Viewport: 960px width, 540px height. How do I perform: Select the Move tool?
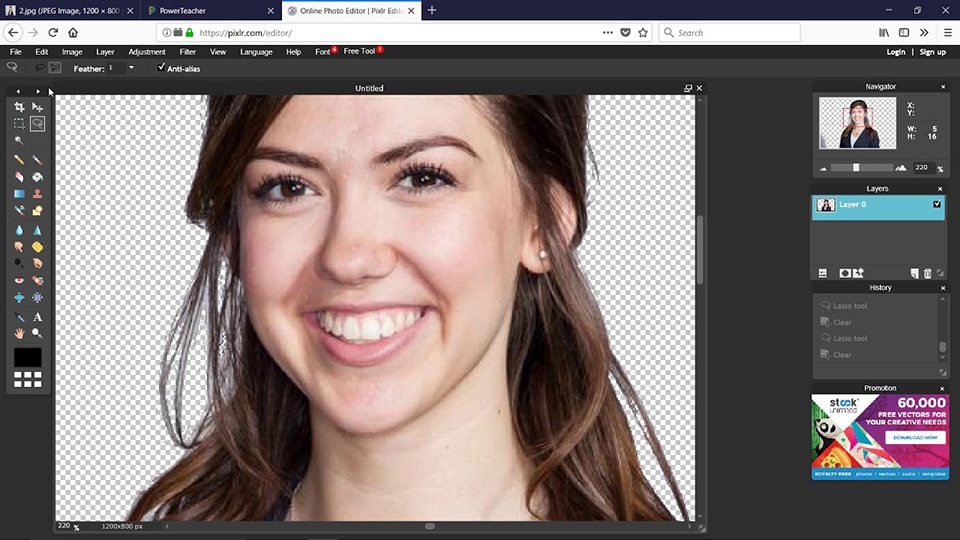point(37,107)
